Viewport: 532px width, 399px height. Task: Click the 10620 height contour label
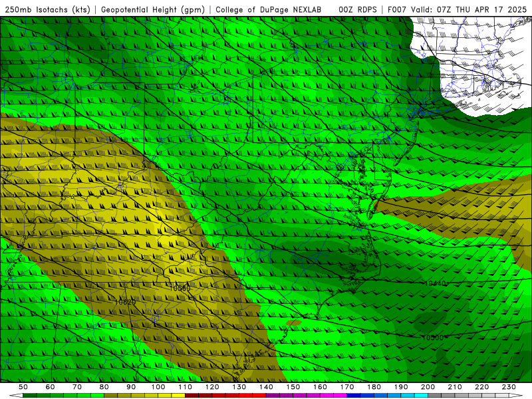pos(125,302)
